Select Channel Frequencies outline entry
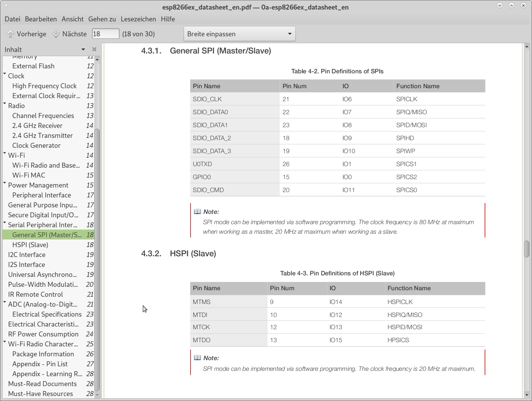532x401 pixels. [x=48, y=116]
